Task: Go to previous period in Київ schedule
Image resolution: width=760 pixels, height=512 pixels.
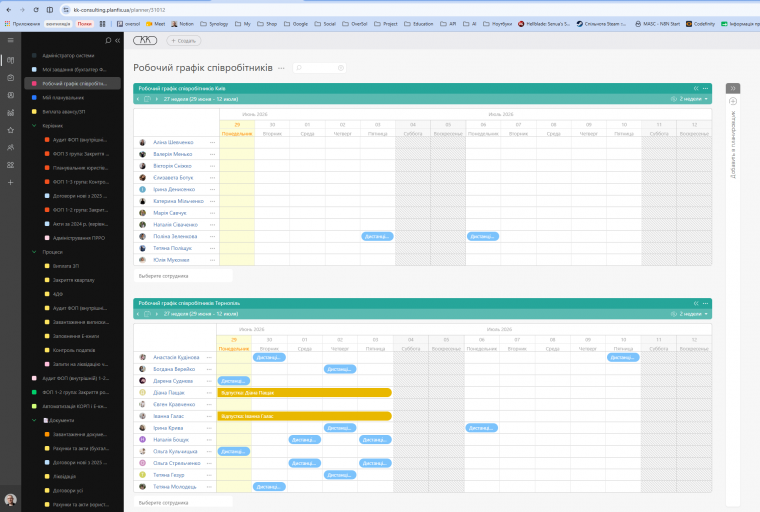Action: [x=138, y=99]
